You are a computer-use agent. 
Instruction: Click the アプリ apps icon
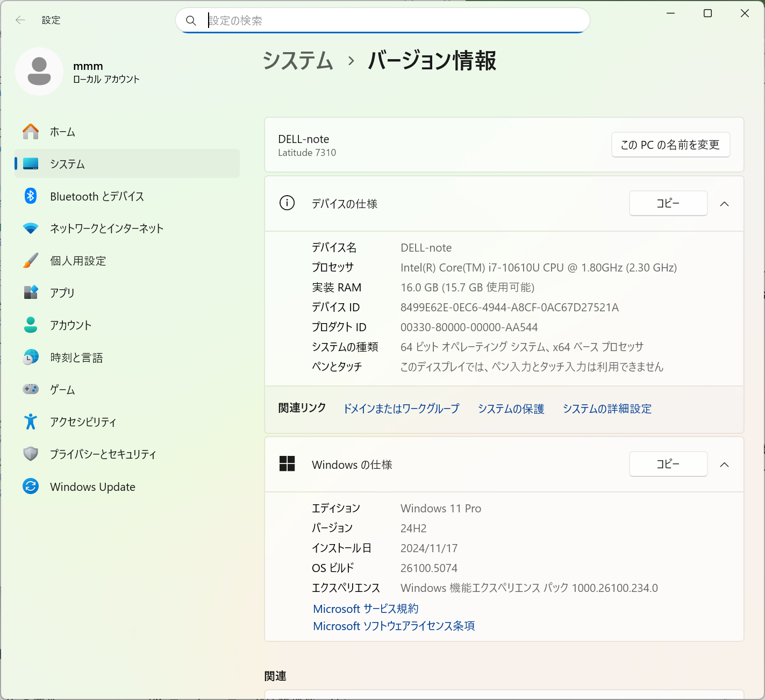click(x=31, y=293)
